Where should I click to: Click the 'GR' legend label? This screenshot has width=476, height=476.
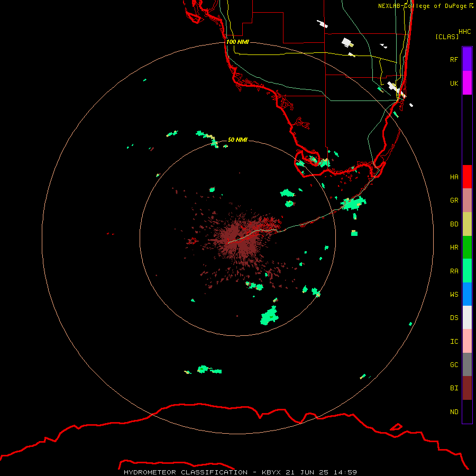pos(454,200)
